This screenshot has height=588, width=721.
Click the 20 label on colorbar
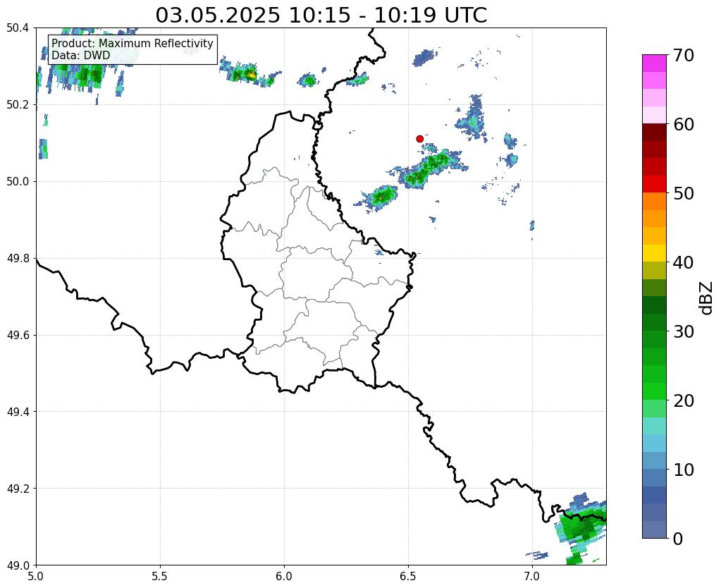pos(683,400)
